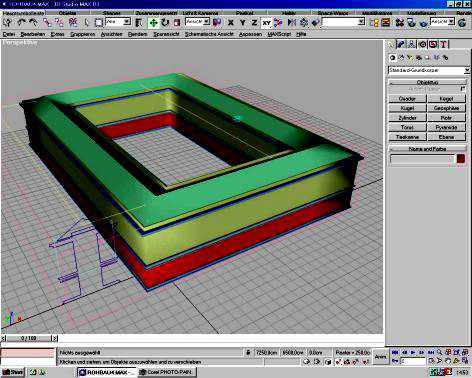Activate the Mirror selected objects icon
472x378 pixels.
pos(292,23)
